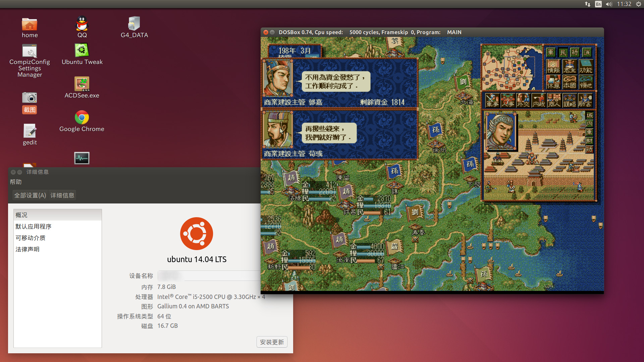Image resolution: width=644 pixels, height=362 pixels.
Task: Open the 帮助 menu in 详细信息 window
Action: click(15, 182)
